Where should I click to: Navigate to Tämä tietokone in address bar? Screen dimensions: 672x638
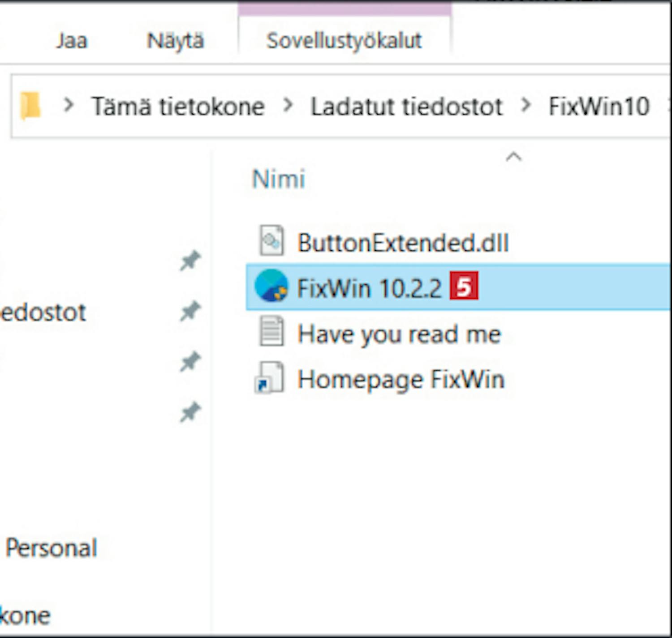(x=178, y=107)
